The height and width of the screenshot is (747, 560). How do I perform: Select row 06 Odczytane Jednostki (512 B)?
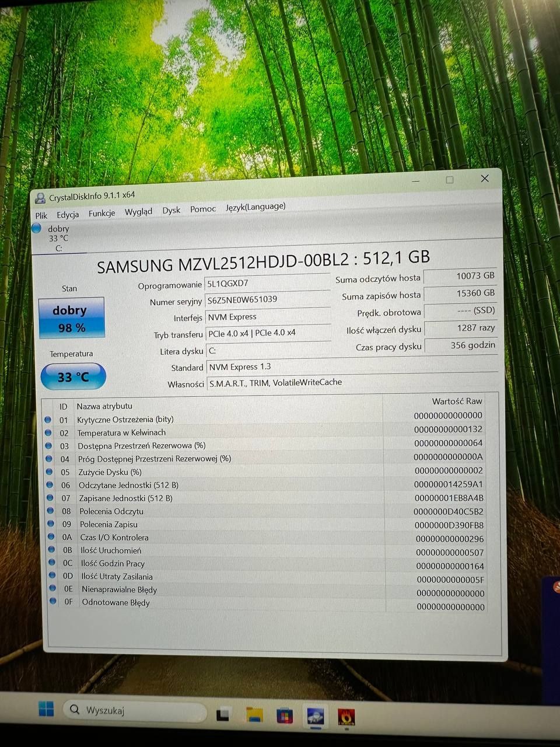click(265, 485)
